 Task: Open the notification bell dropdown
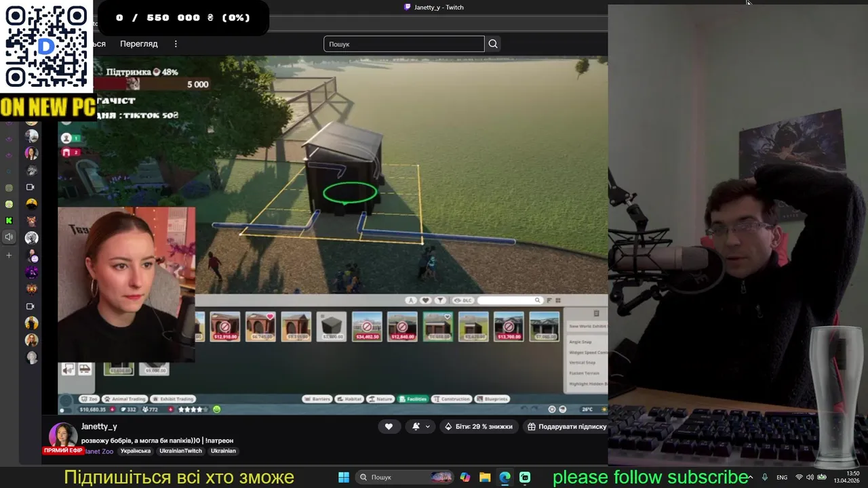click(x=420, y=426)
